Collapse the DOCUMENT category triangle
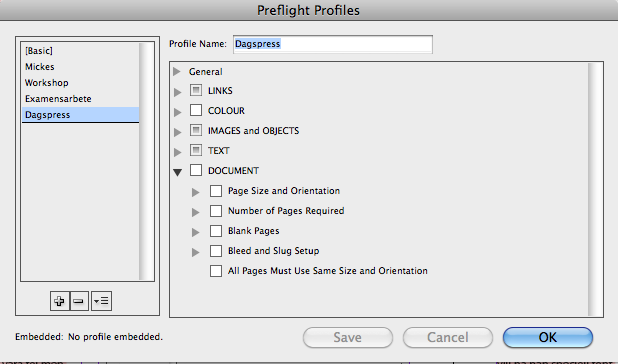The height and width of the screenshot is (364, 618). click(177, 172)
